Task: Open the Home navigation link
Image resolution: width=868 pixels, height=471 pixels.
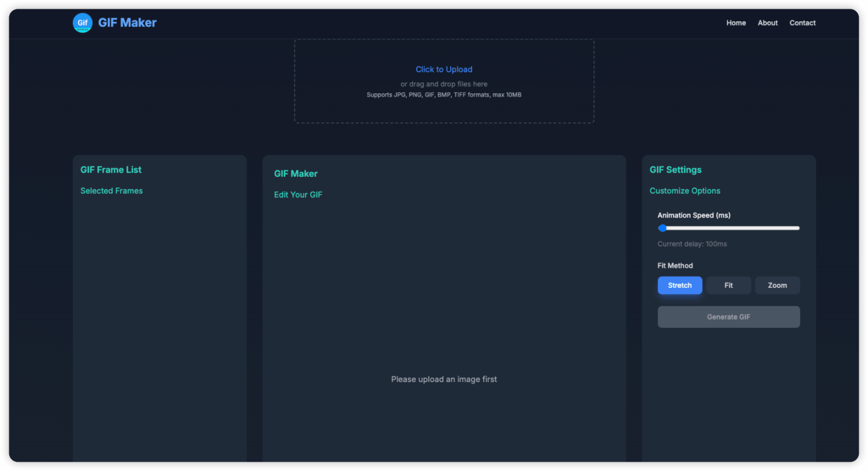Action: tap(736, 23)
